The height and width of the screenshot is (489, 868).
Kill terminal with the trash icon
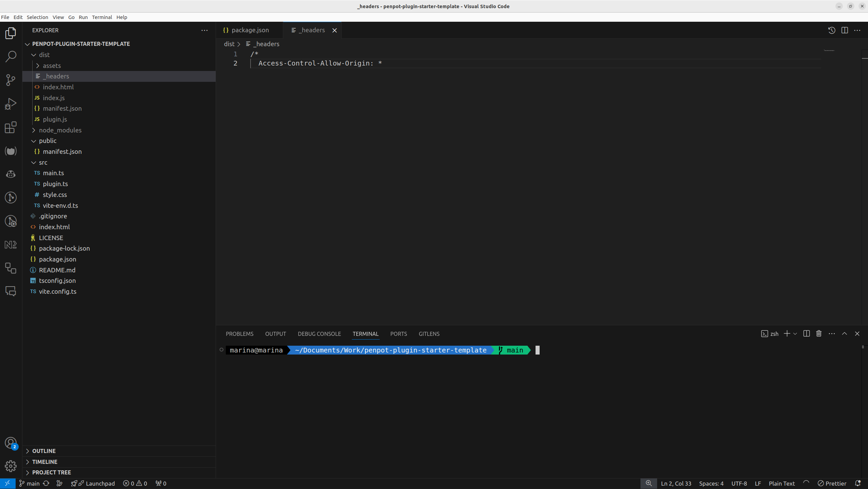tap(819, 334)
